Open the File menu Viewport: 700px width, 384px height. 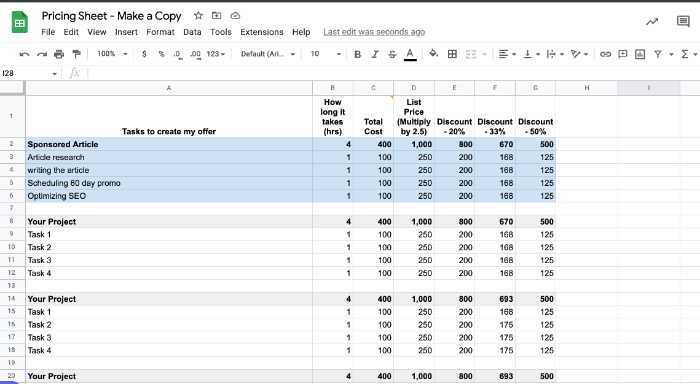[x=48, y=32]
